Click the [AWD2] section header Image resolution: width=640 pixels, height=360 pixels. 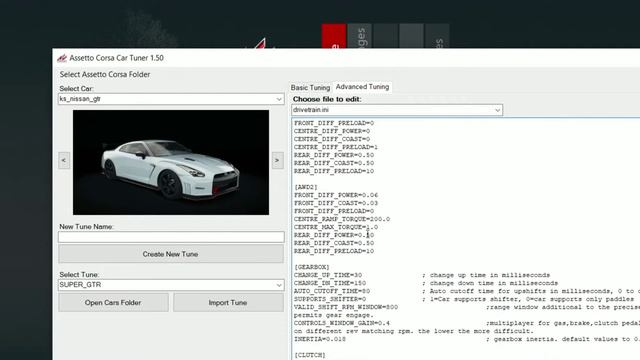tap(306, 187)
